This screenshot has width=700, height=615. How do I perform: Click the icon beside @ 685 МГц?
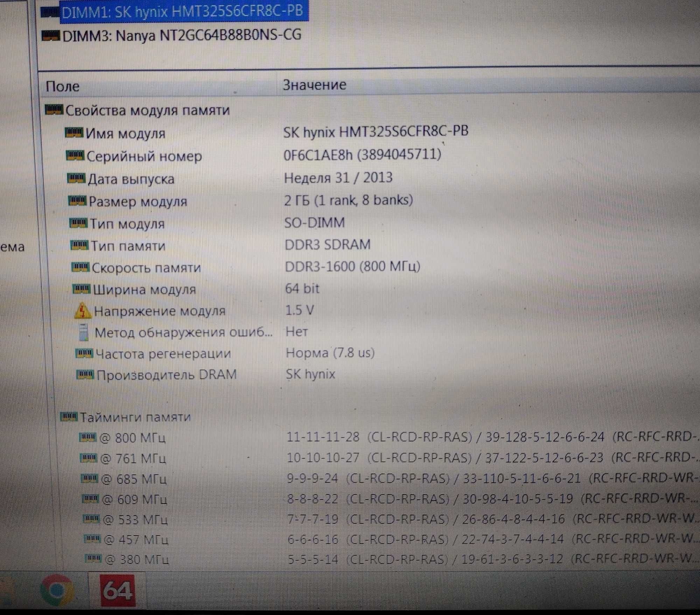[x=90, y=478]
